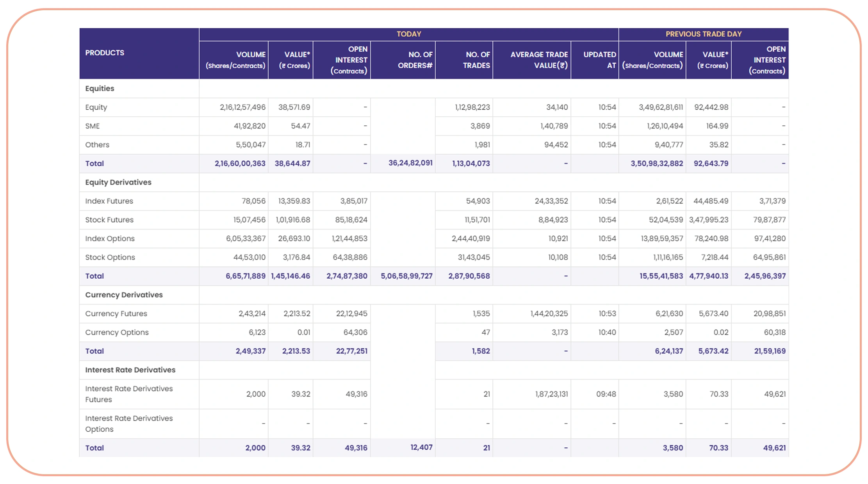
Task: Select the Equity product row
Action: (96, 107)
